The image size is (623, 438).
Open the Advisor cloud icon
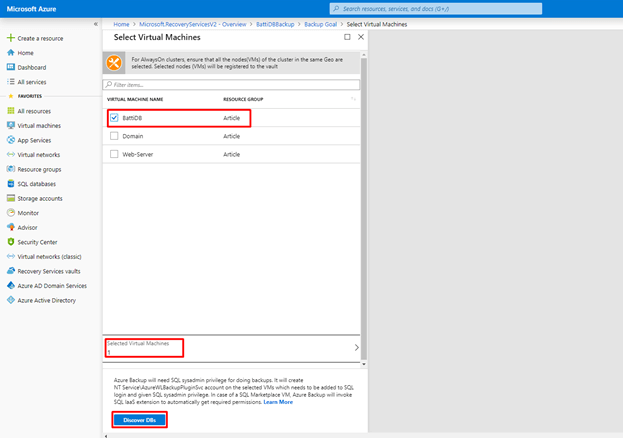tap(11, 227)
